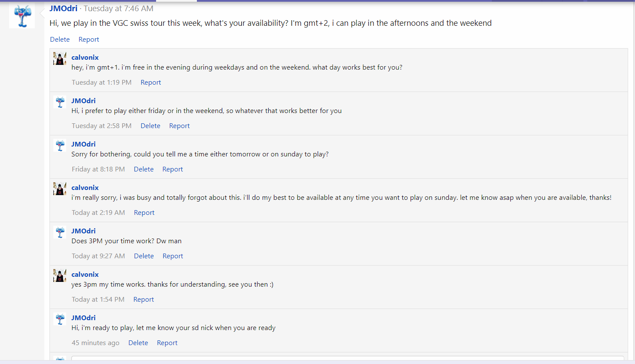635x364 pixels.
Task: Open JMOdri's profile from the main post username
Action: (x=63, y=9)
